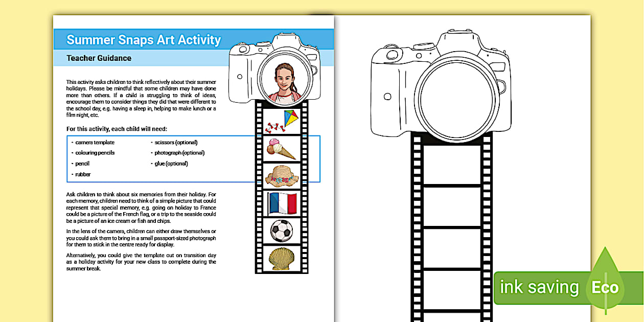This screenshot has width=644, height=322.
Task: Click the green Eco leaf icon
Action: click(x=605, y=286)
